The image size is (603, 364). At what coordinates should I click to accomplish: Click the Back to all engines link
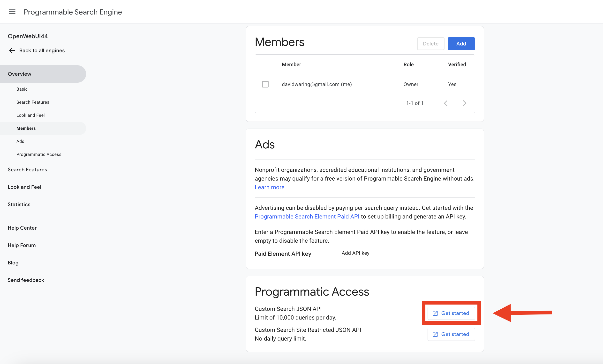click(42, 50)
